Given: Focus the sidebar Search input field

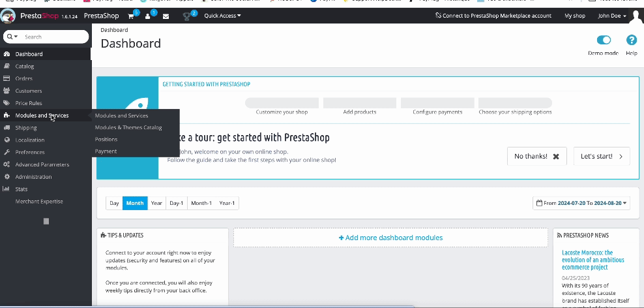Looking at the screenshot, I should (x=53, y=37).
